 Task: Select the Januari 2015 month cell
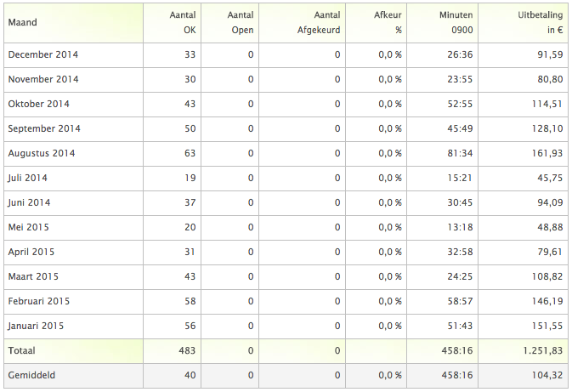click(73, 326)
